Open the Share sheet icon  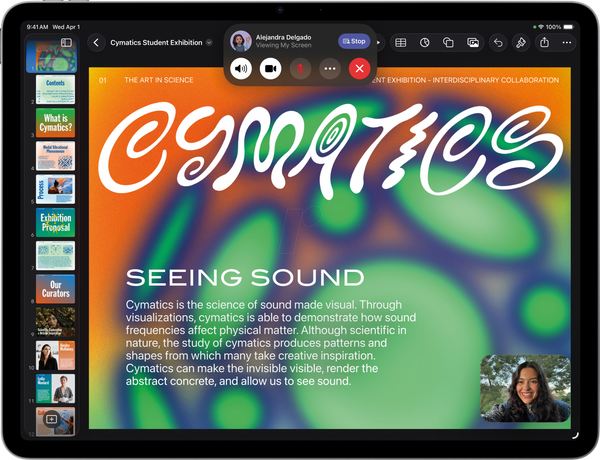tap(544, 42)
